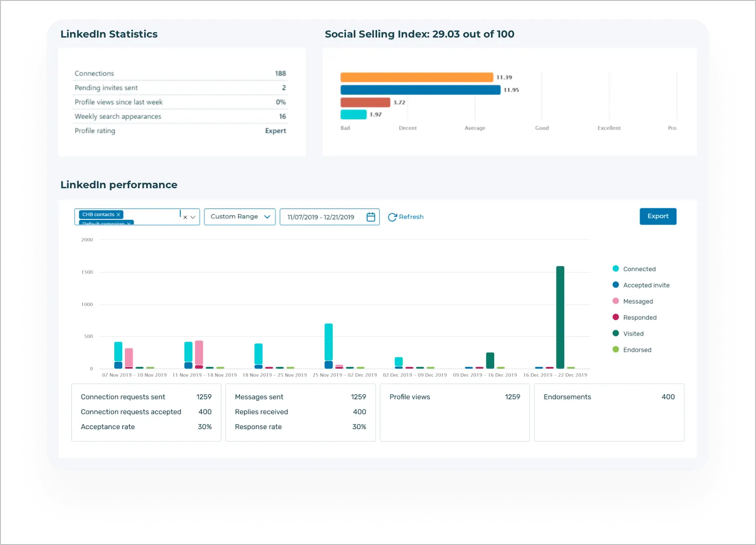Click the Pending invites sent row
Viewport: 756px width, 545px height.
pyautogui.click(x=180, y=87)
